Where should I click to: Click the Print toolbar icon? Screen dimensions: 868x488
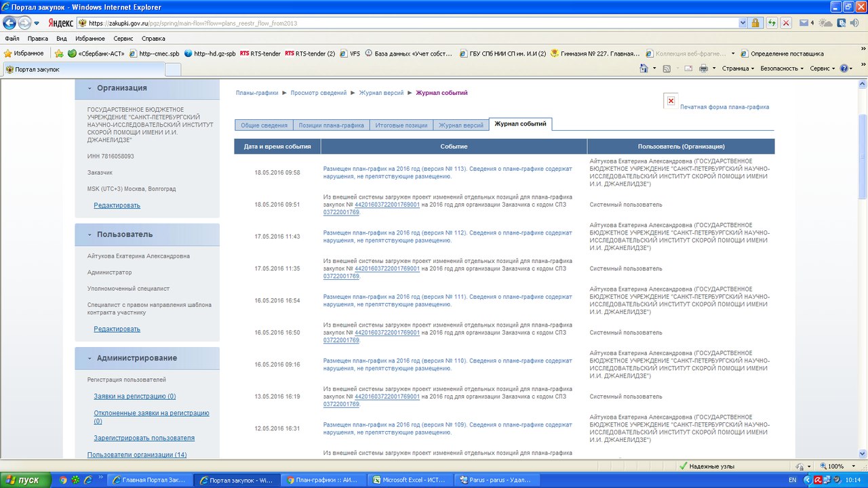click(x=703, y=68)
